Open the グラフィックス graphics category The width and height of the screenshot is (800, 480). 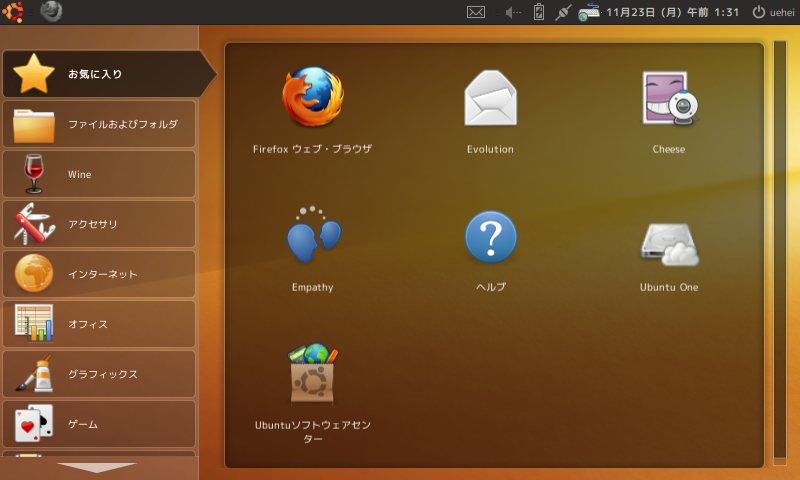point(99,374)
